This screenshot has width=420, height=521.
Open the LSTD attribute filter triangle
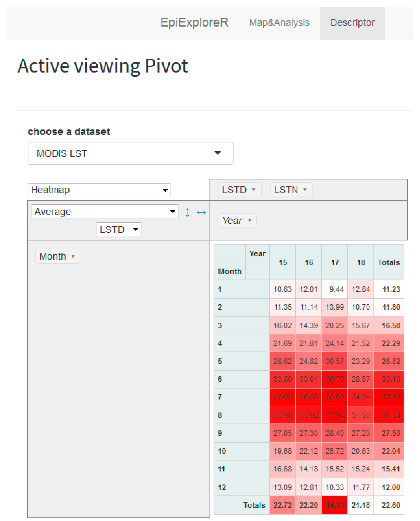[x=253, y=190]
